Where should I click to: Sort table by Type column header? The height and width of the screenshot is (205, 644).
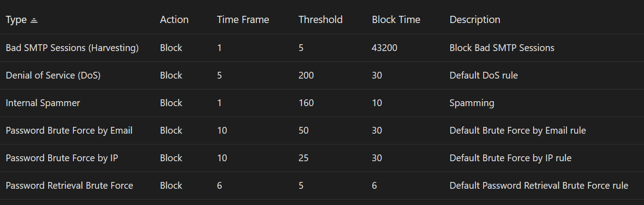[x=16, y=20]
